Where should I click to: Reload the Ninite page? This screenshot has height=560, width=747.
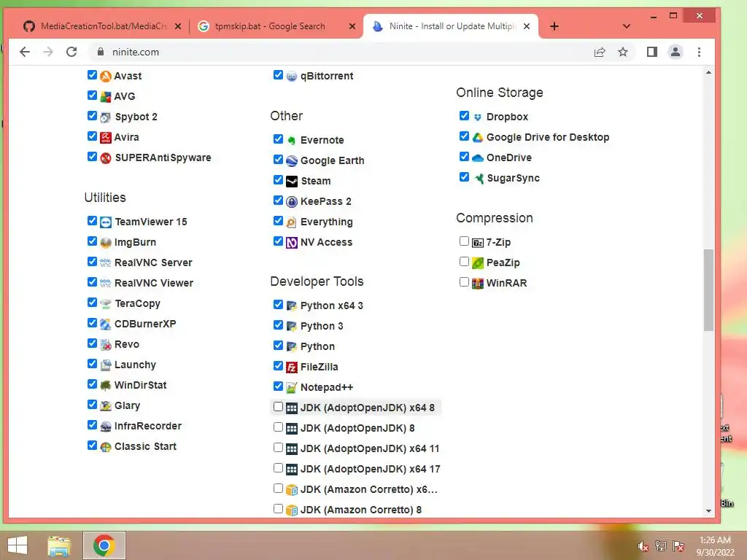(71, 52)
